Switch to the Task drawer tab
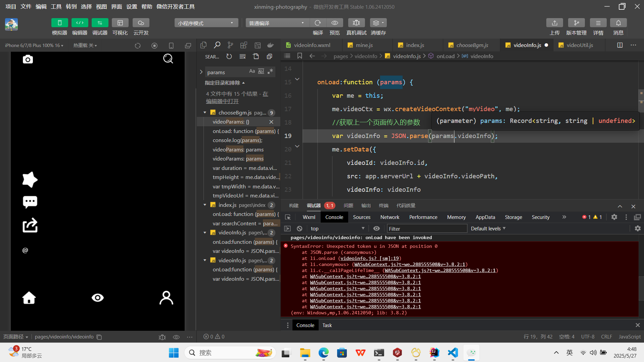Viewport: 644px width, 362px height. pos(327,325)
